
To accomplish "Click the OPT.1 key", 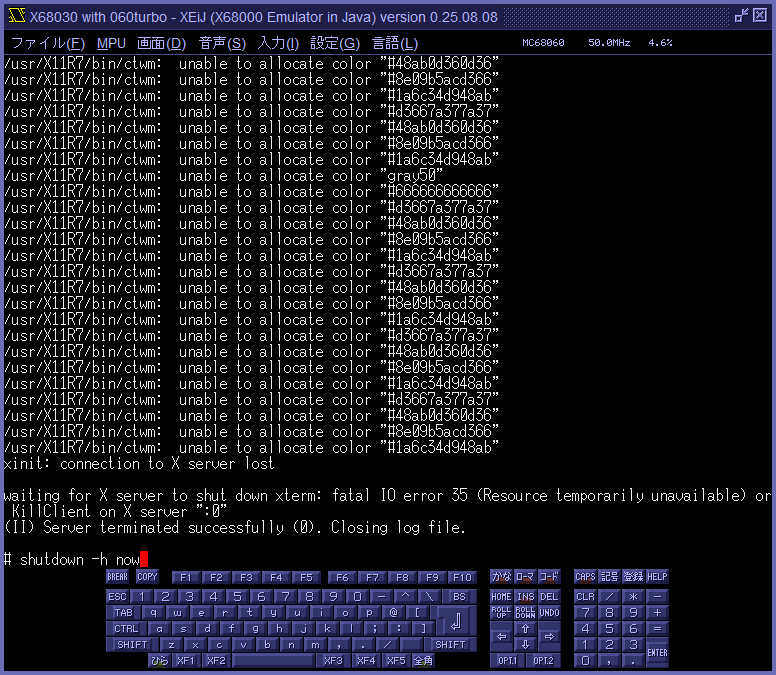I will (x=507, y=661).
